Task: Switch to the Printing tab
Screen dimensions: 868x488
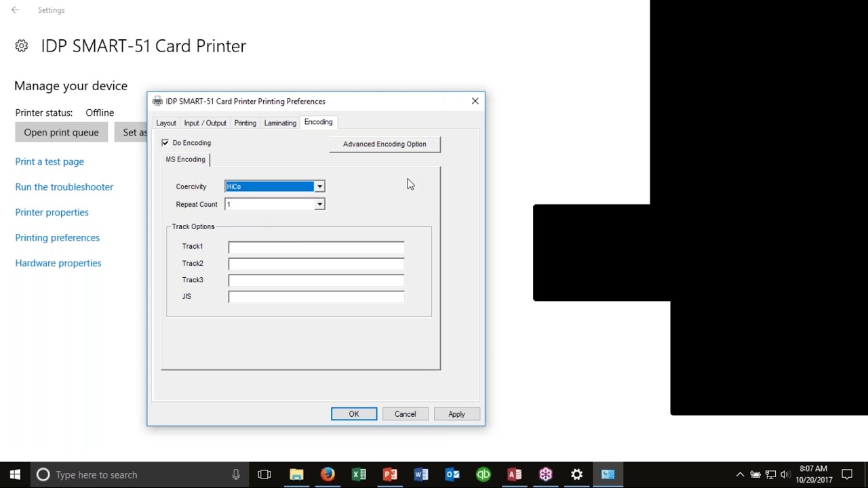Action: point(245,123)
